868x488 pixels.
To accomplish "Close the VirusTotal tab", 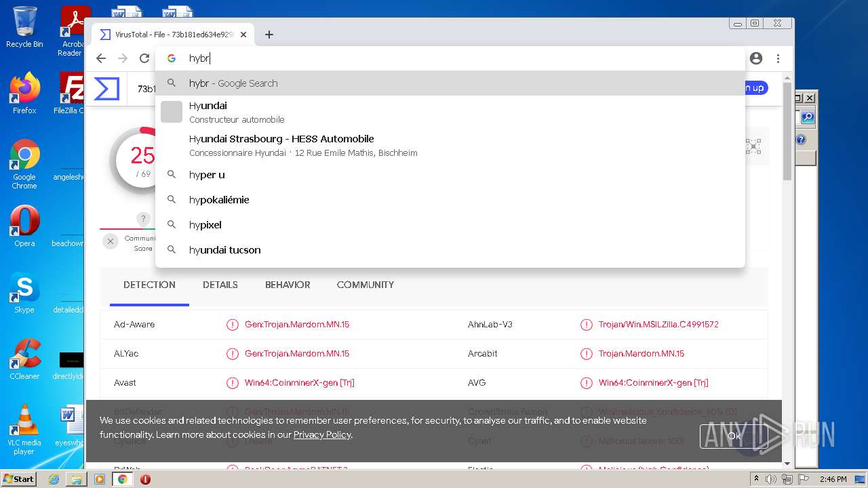I will pos(243,35).
